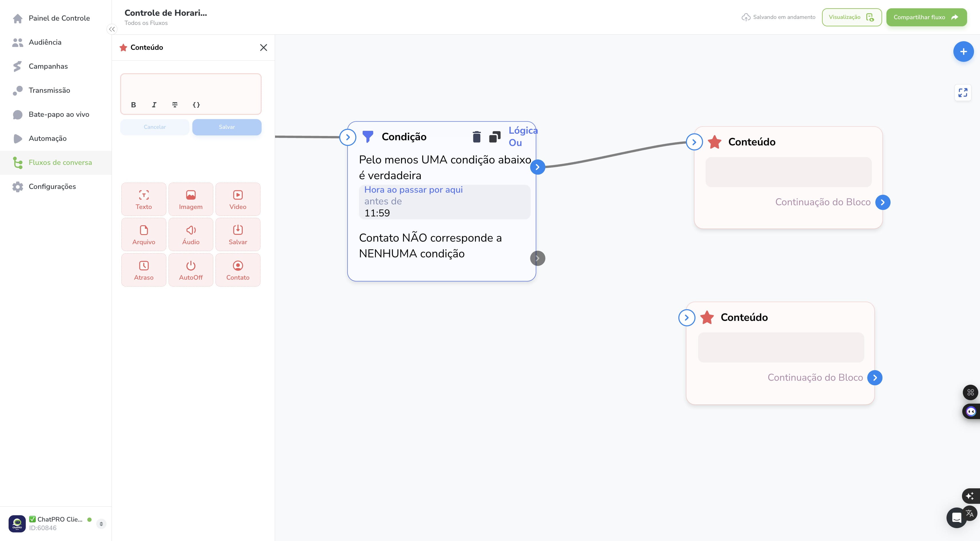Add an Áudio content element
Viewport: 980px width, 541px height.
pyautogui.click(x=191, y=235)
